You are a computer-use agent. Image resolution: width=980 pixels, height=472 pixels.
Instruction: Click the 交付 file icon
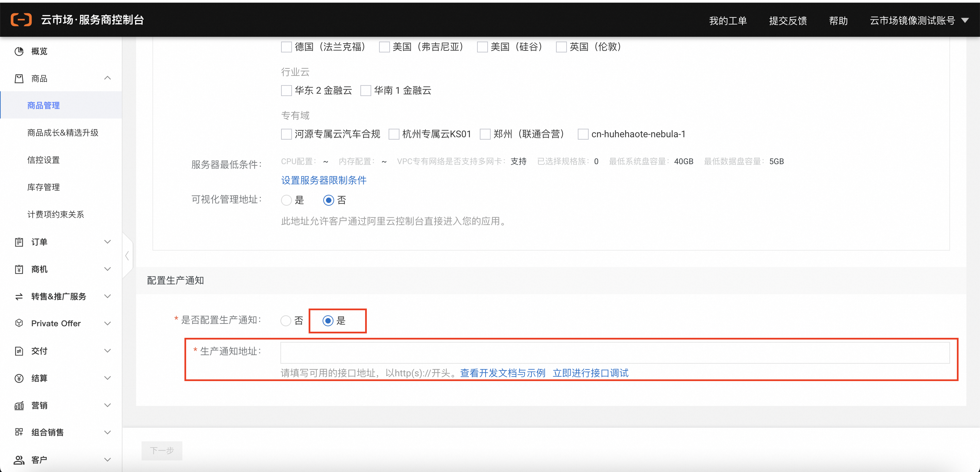19,350
